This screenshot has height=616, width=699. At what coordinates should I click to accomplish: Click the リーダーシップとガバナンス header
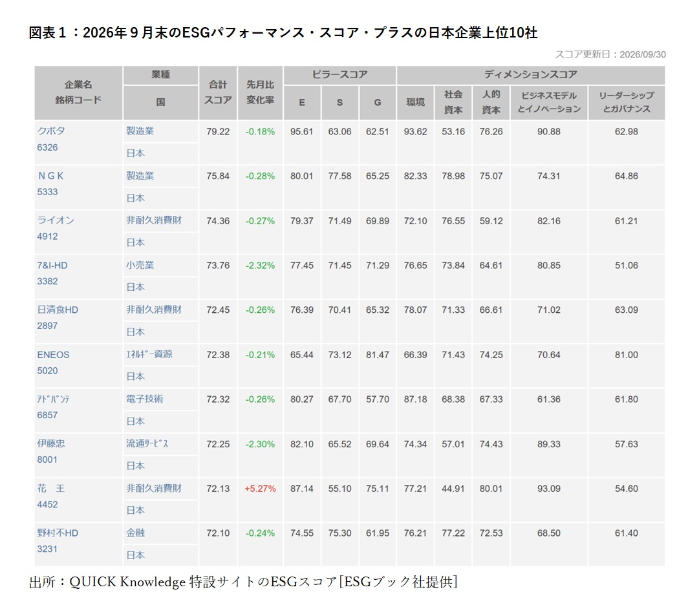627,103
